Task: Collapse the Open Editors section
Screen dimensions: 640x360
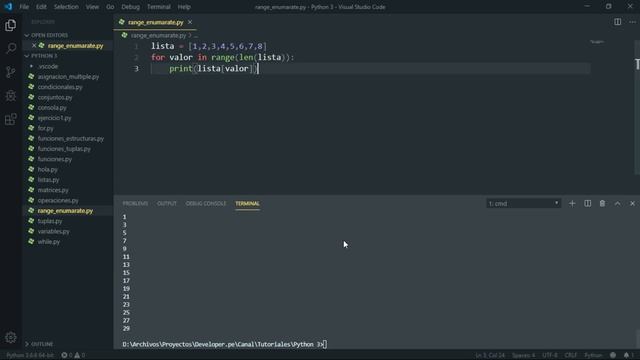Action: [67, 36]
